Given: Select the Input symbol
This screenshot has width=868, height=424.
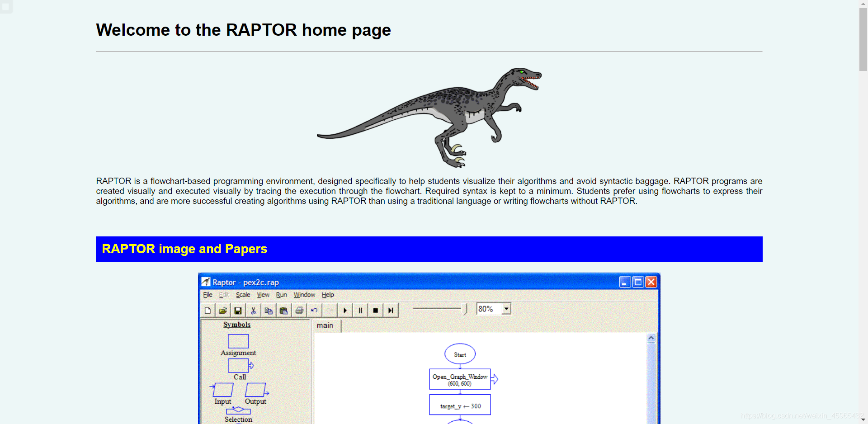Looking at the screenshot, I should coord(222,390).
